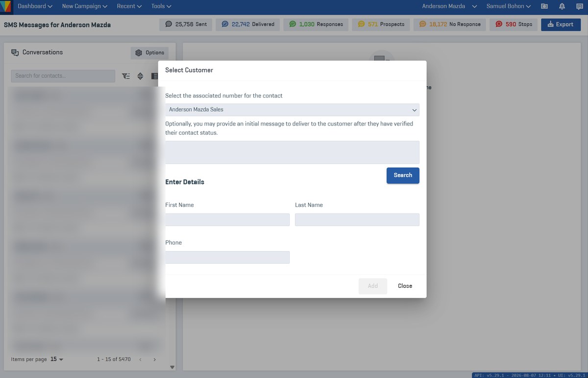
Task: Open the messages icon in header
Action: coord(580,6)
